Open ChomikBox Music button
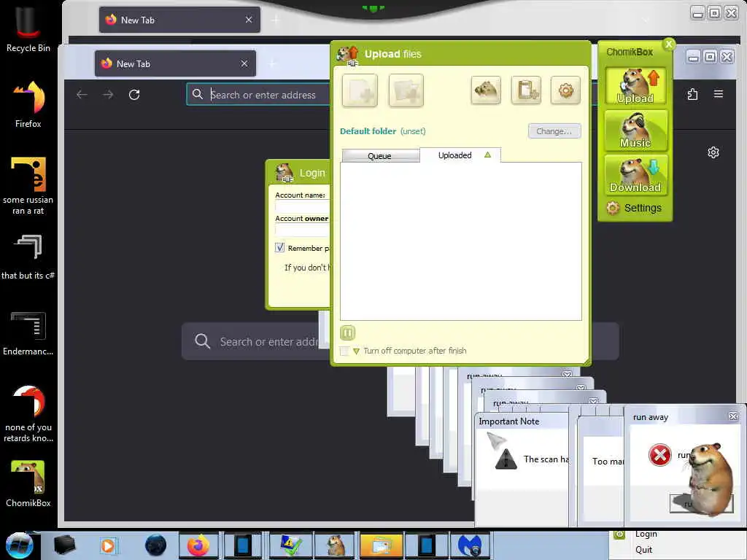This screenshot has width=747, height=560. (635, 131)
